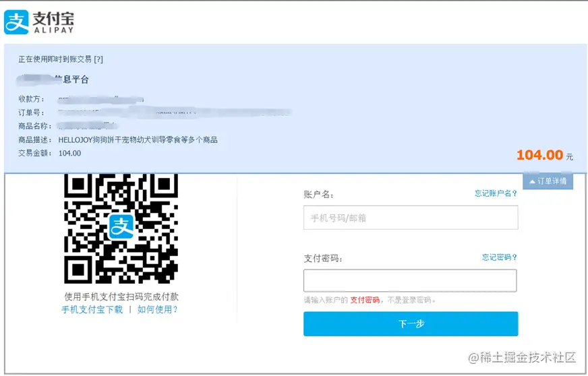The image size is (588, 376).
Task: Click the red 支付密码 hint text
Action: tap(365, 300)
